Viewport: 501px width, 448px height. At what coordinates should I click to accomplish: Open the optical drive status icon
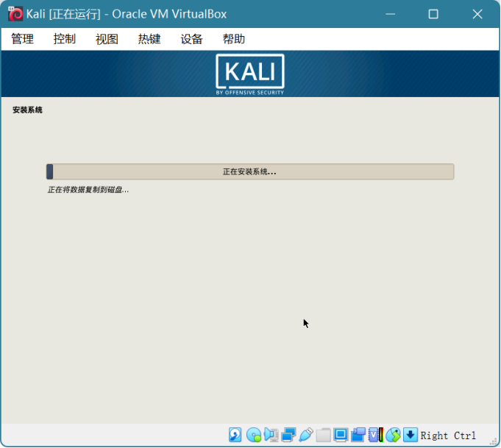[x=254, y=435]
